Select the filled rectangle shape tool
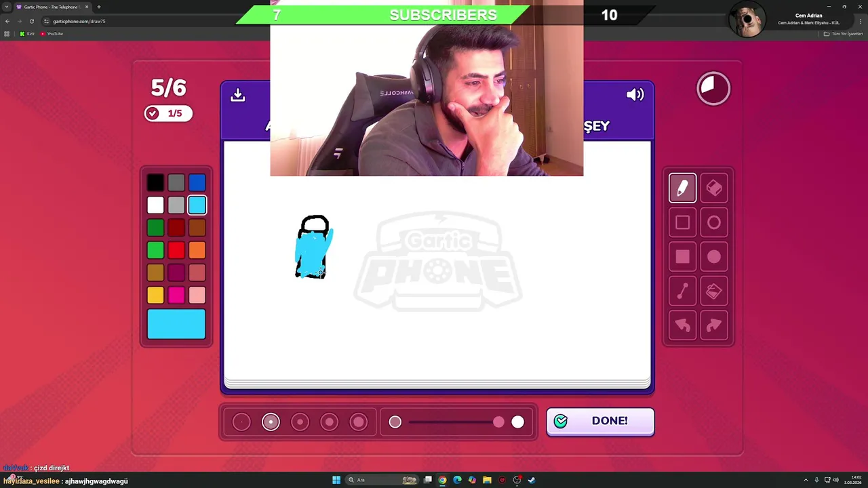This screenshot has width=868, height=488. [x=682, y=257]
